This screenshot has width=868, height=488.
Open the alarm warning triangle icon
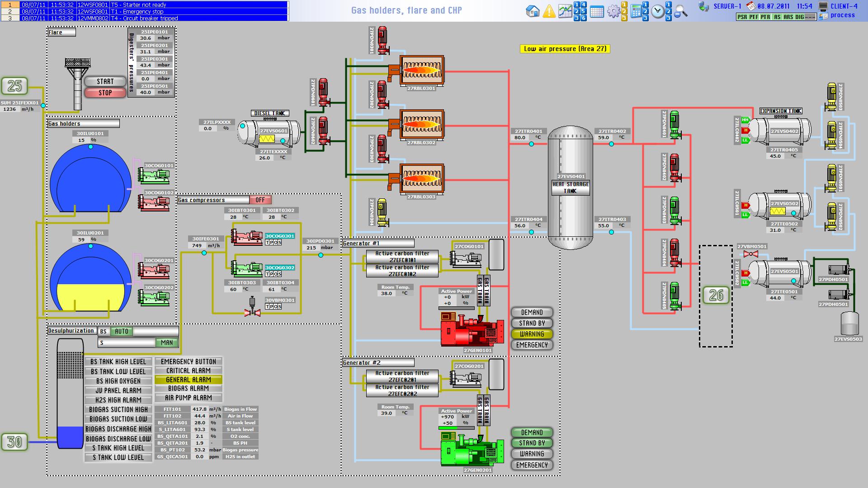pyautogui.click(x=549, y=11)
